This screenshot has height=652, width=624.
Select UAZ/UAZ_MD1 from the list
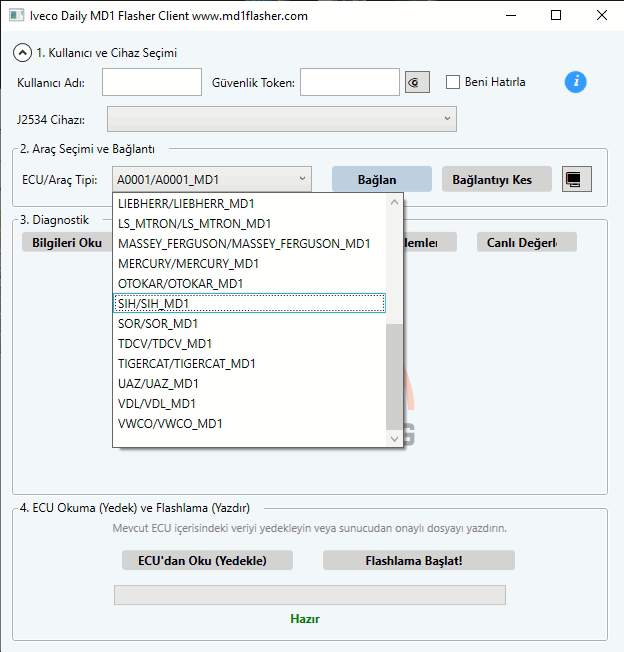(x=249, y=383)
